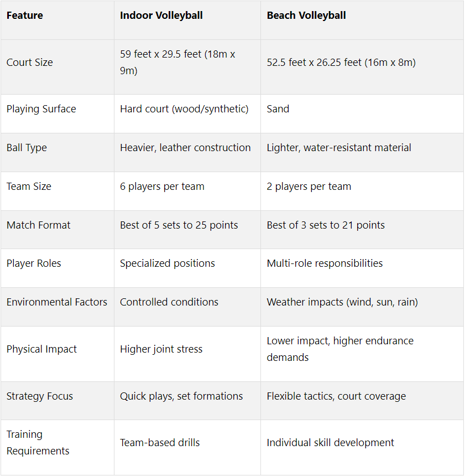Click 'Heavier, leather construction' cell
The image size is (465, 476).
point(185,148)
